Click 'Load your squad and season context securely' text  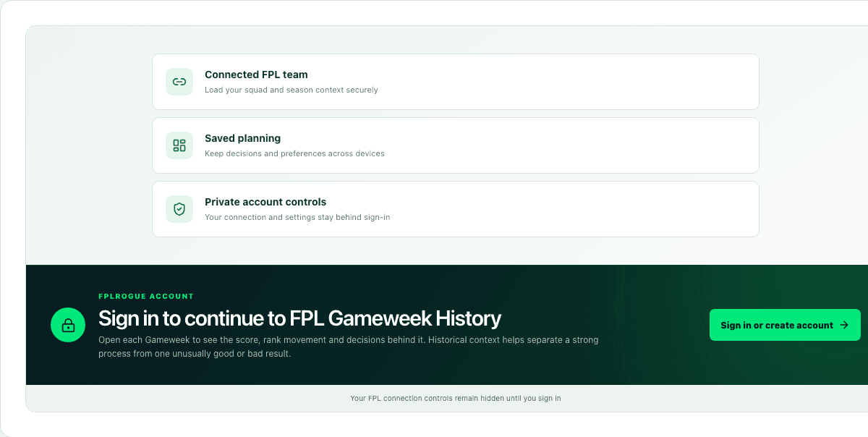pyautogui.click(x=292, y=90)
